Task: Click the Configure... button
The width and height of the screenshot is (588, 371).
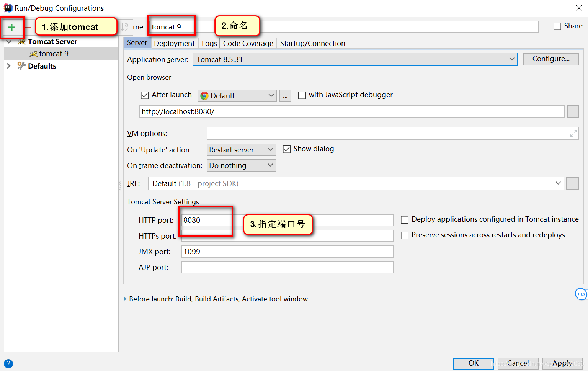Action: point(551,59)
